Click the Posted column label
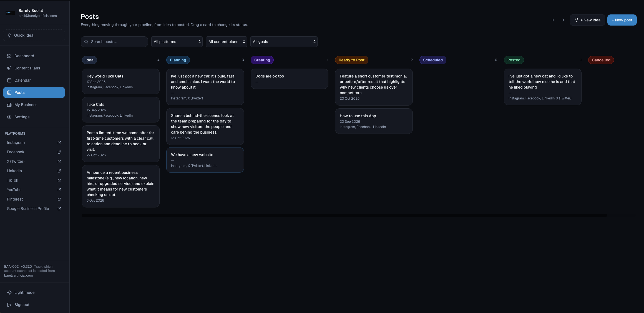The height and width of the screenshot is (313, 644). coord(514,60)
